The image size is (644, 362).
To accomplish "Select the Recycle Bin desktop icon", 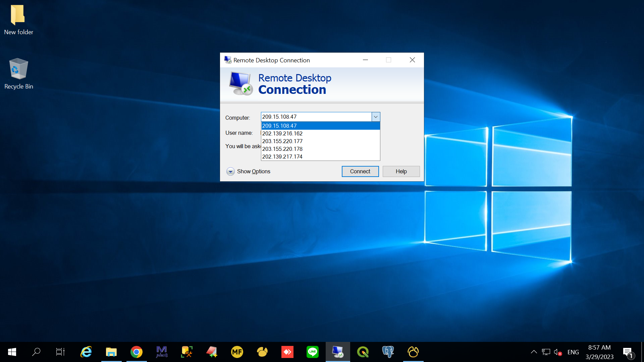I will 18,74.
